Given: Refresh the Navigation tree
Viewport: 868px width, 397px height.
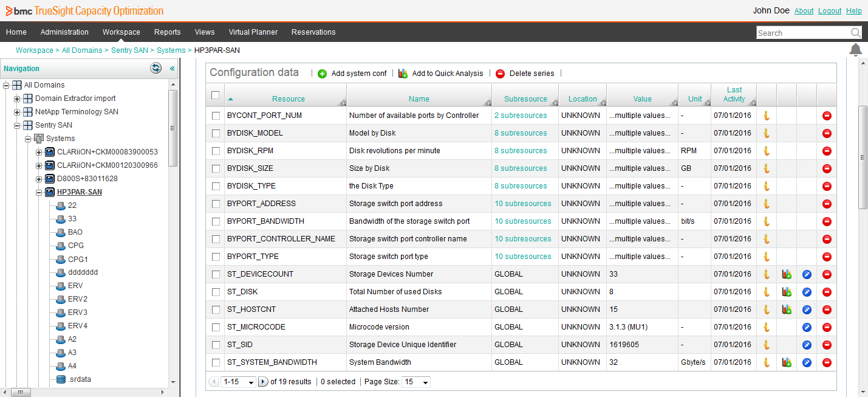Looking at the screenshot, I should (x=156, y=68).
